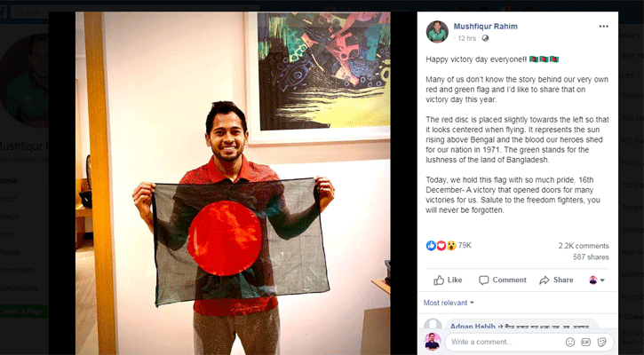Open the sticker picker in comment box
Screen dimensions: 644x355
point(601,342)
